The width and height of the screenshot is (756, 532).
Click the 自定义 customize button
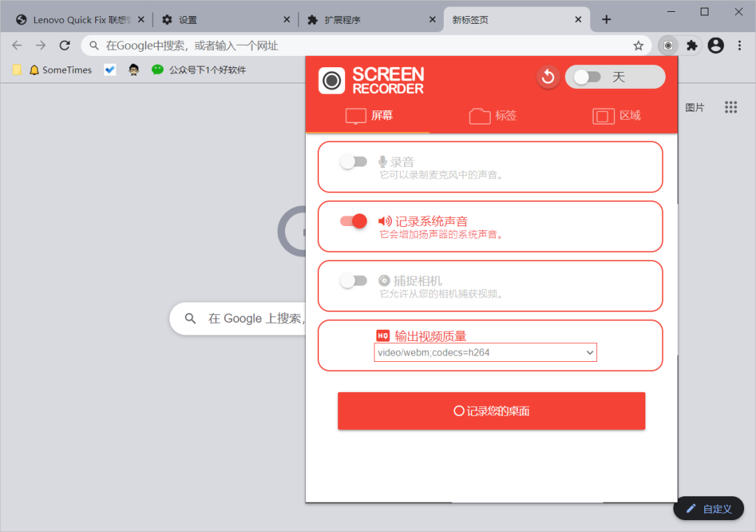coord(708,509)
